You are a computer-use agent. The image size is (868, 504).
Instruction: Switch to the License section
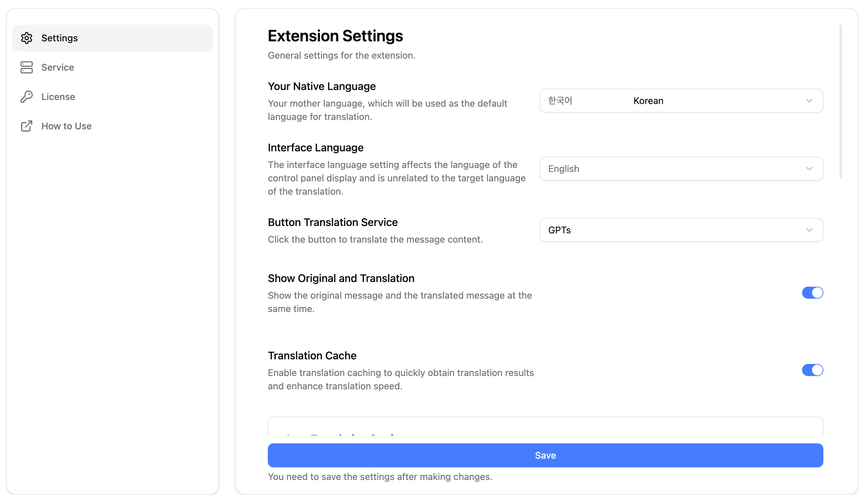click(58, 97)
